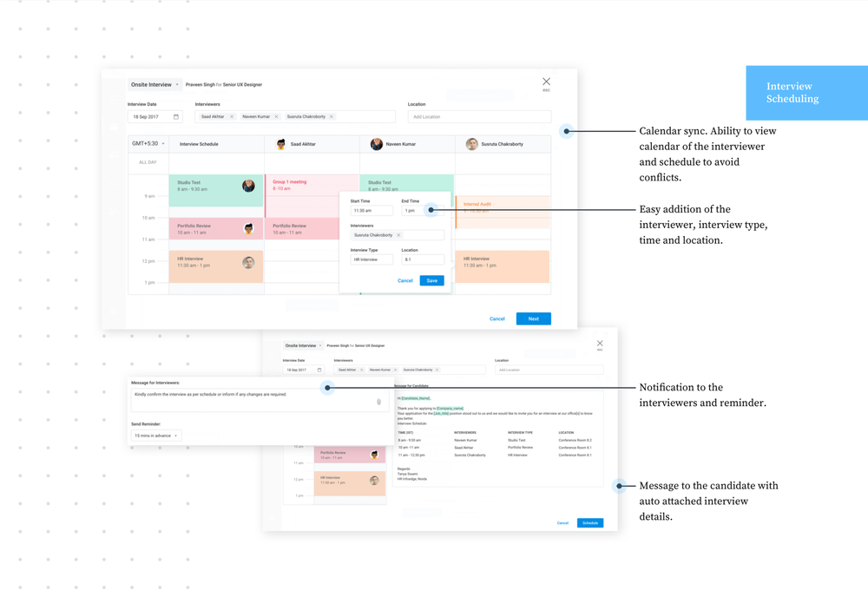Click Naveen Kumar's avatar in the calendar column header

pyautogui.click(x=377, y=144)
